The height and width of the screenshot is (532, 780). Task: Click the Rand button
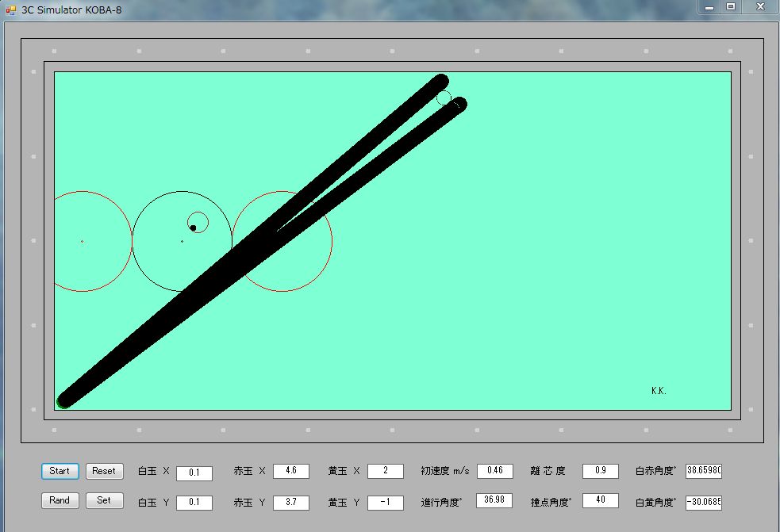(60, 500)
